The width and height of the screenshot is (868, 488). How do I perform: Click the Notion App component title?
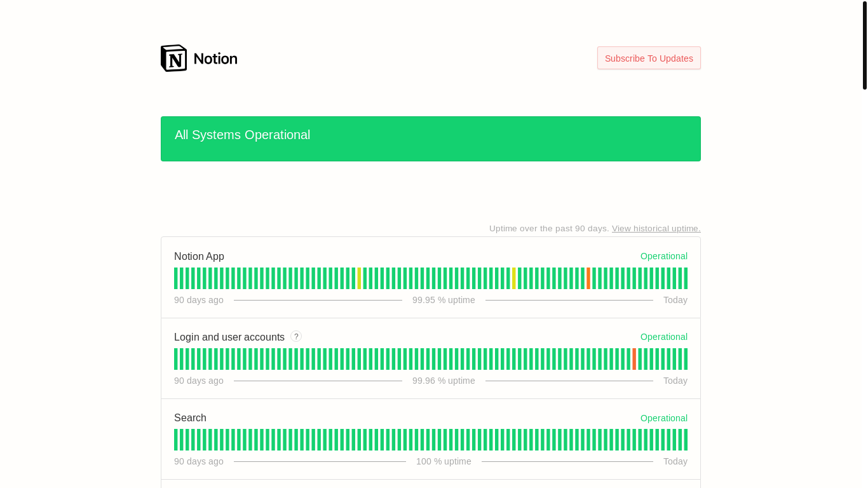(x=199, y=256)
